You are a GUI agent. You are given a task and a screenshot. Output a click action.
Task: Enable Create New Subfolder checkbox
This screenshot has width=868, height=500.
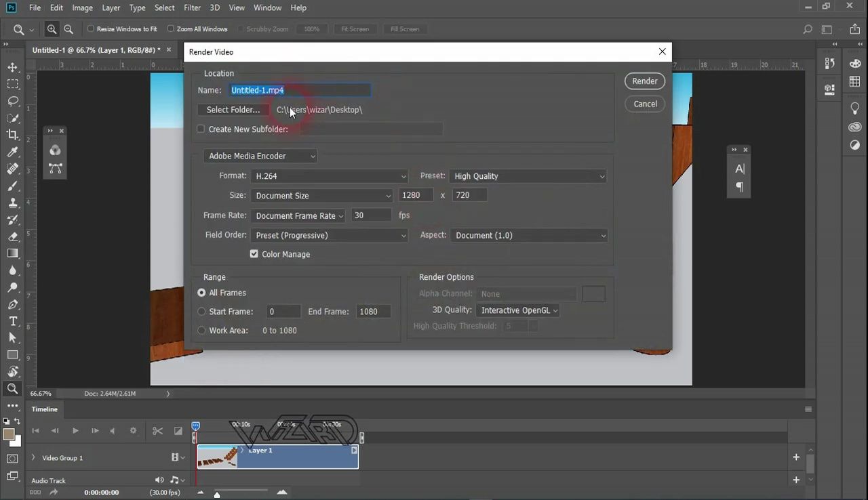[201, 129]
